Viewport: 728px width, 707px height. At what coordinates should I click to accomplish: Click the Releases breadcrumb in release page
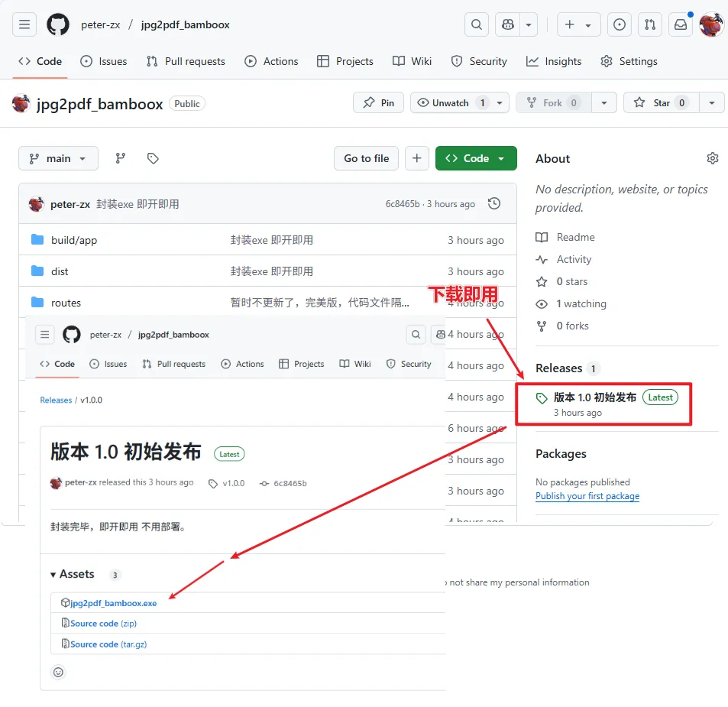pyautogui.click(x=56, y=400)
